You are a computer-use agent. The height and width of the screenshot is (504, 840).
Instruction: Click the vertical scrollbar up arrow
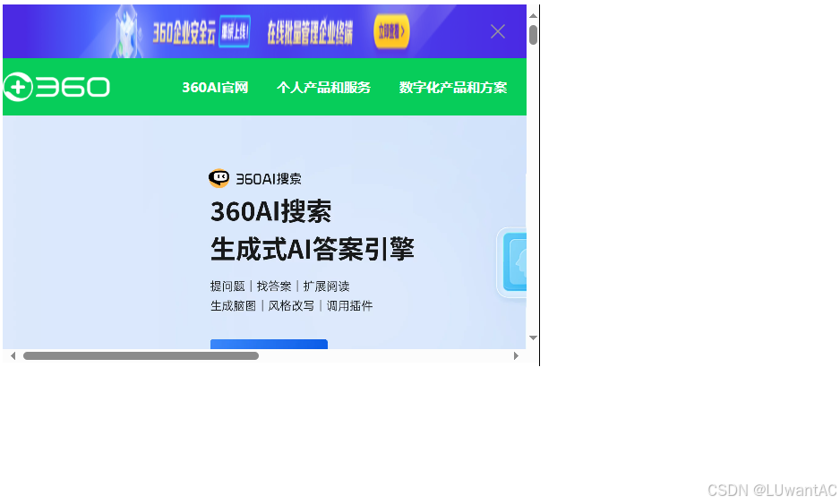tap(533, 15)
